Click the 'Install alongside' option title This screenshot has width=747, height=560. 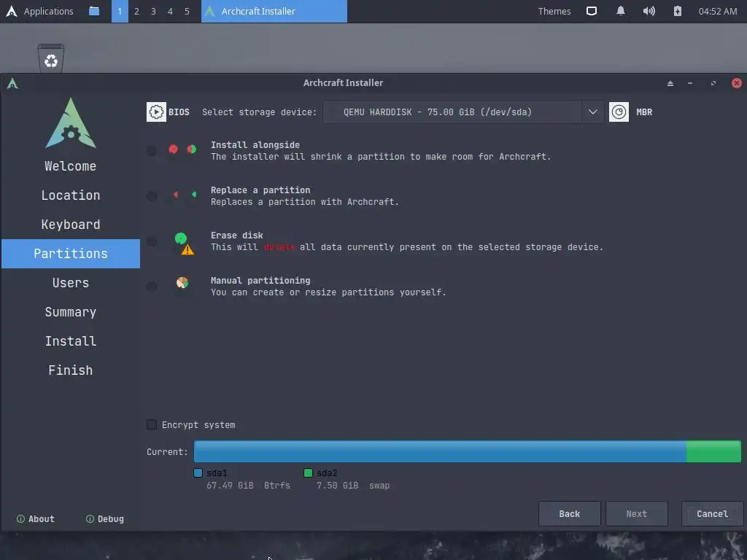coord(255,145)
